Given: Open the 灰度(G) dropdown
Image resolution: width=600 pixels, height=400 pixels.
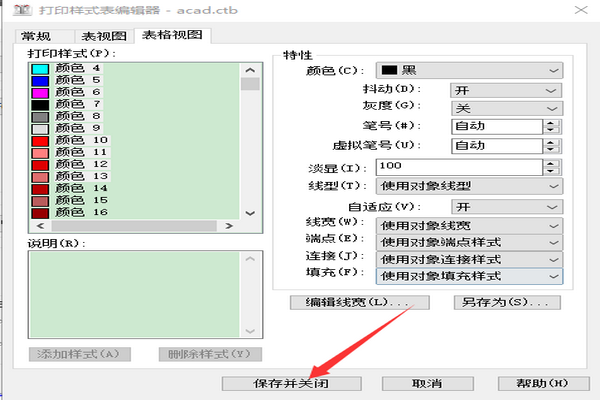Looking at the screenshot, I should [x=507, y=109].
